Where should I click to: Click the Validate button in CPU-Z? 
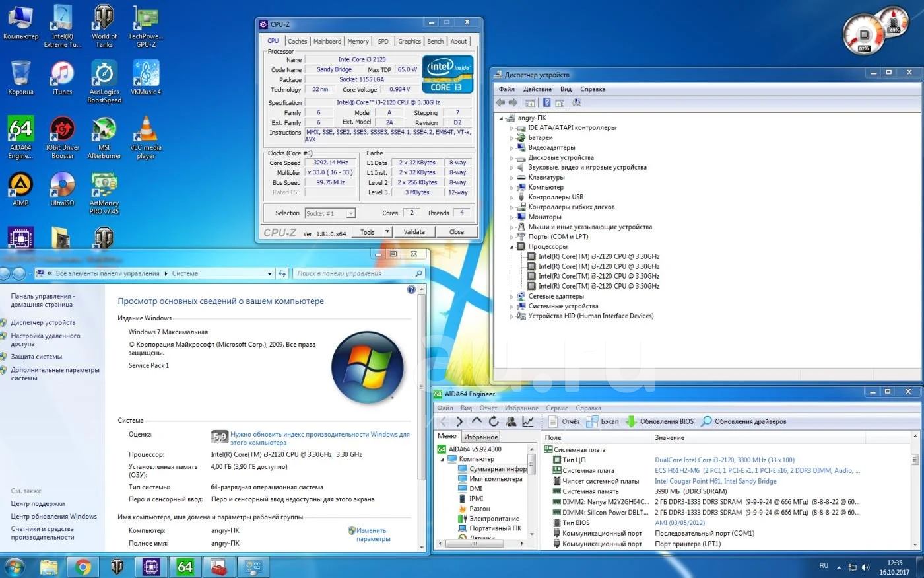[414, 232]
